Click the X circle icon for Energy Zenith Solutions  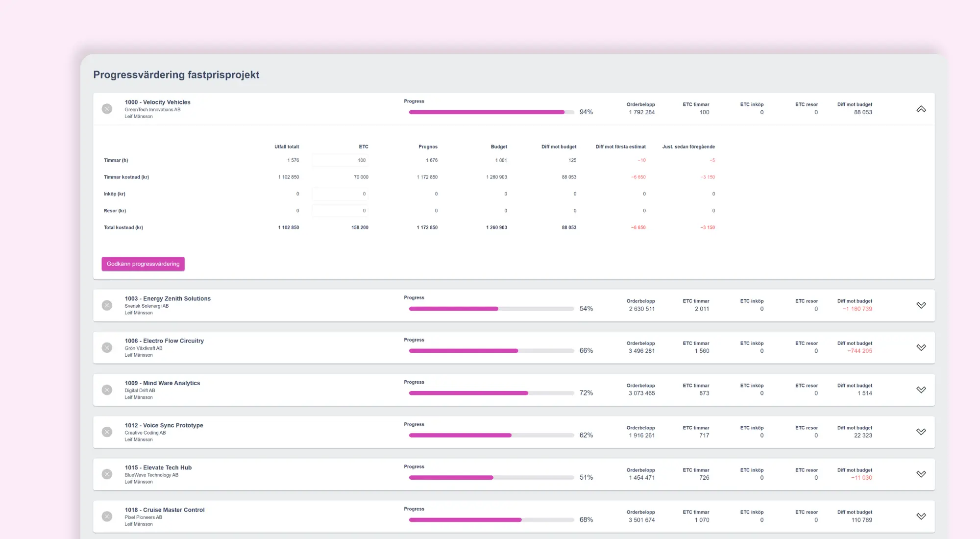coord(107,305)
